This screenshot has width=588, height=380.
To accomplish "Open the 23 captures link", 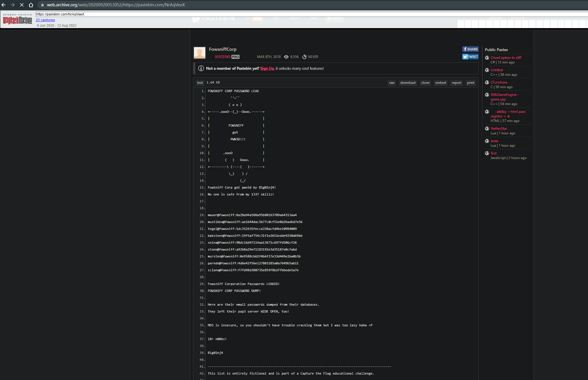I will click(45, 20).
